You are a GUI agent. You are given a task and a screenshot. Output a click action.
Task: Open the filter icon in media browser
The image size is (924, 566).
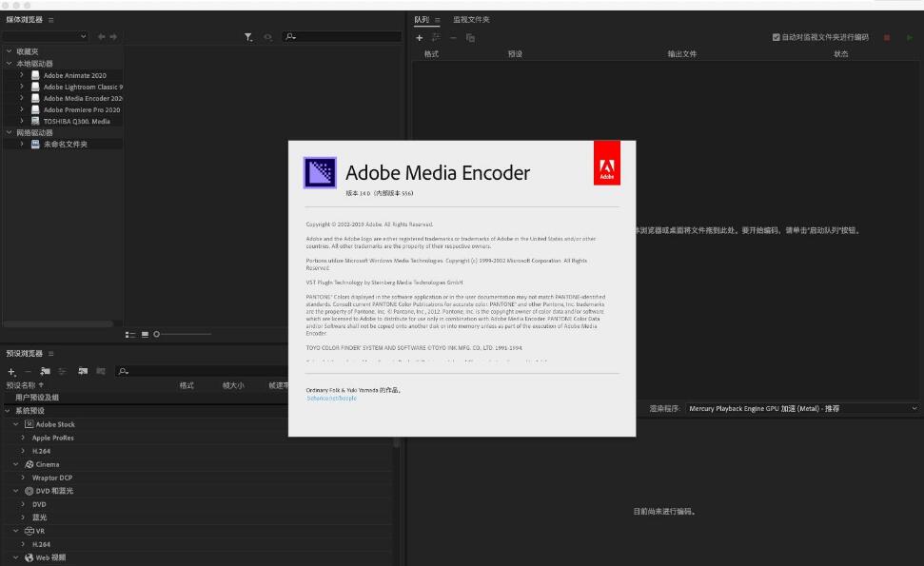click(247, 36)
